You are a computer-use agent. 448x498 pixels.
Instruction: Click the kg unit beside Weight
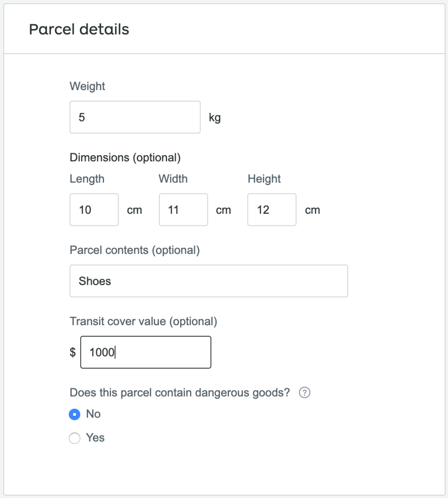tap(215, 118)
